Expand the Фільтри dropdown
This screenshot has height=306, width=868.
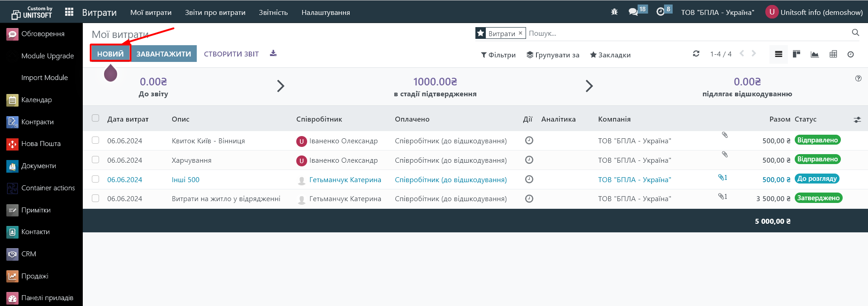tap(498, 55)
